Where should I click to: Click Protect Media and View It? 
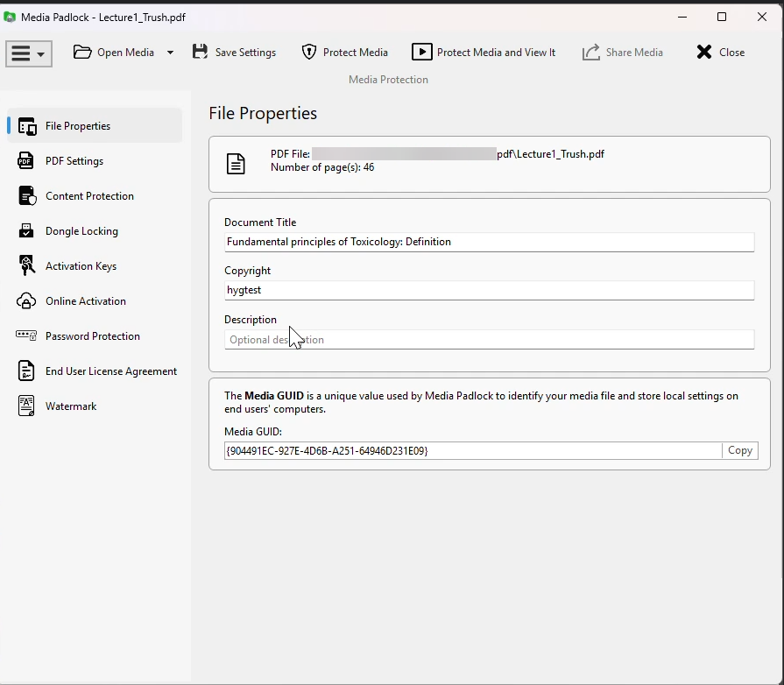pos(484,53)
